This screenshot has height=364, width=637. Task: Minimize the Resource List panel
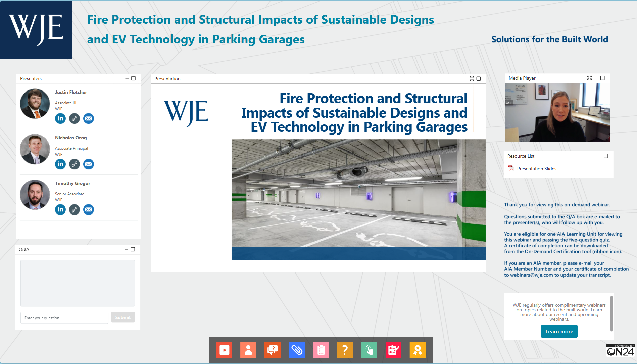point(599,156)
